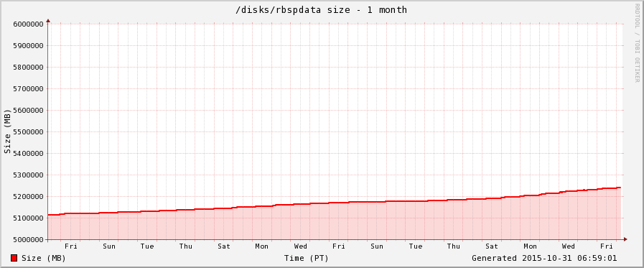Click the 6000000 y-axis label

click(x=28, y=24)
